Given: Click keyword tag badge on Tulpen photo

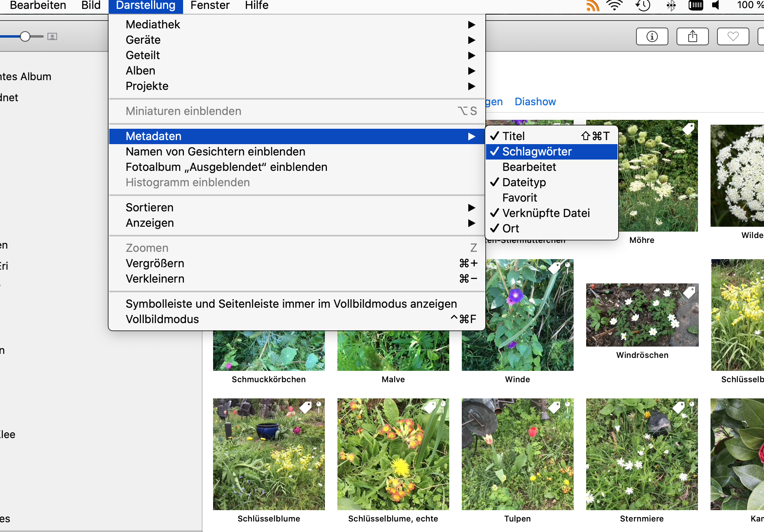Looking at the screenshot, I should tap(554, 407).
